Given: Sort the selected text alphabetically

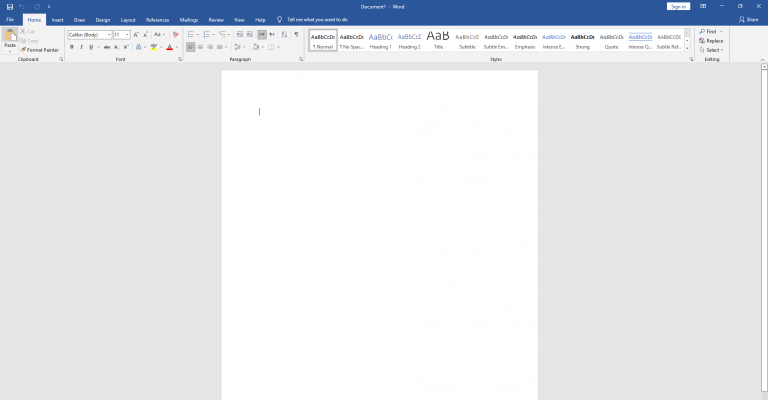Looking at the screenshot, I should coord(284,34).
